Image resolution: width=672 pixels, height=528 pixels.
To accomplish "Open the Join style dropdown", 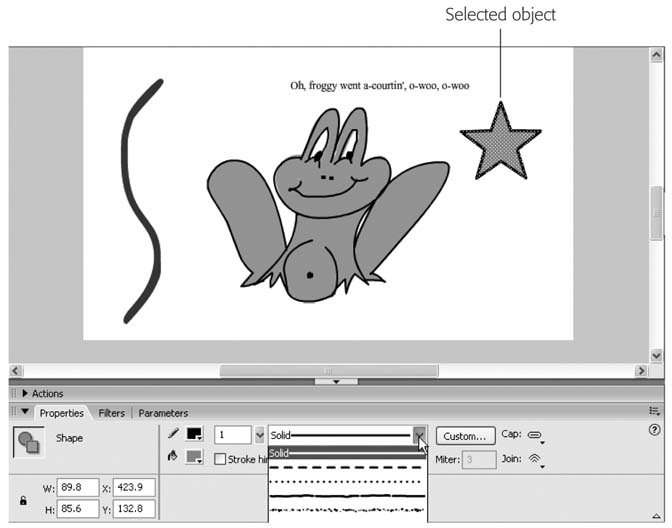I will [536, 460].
